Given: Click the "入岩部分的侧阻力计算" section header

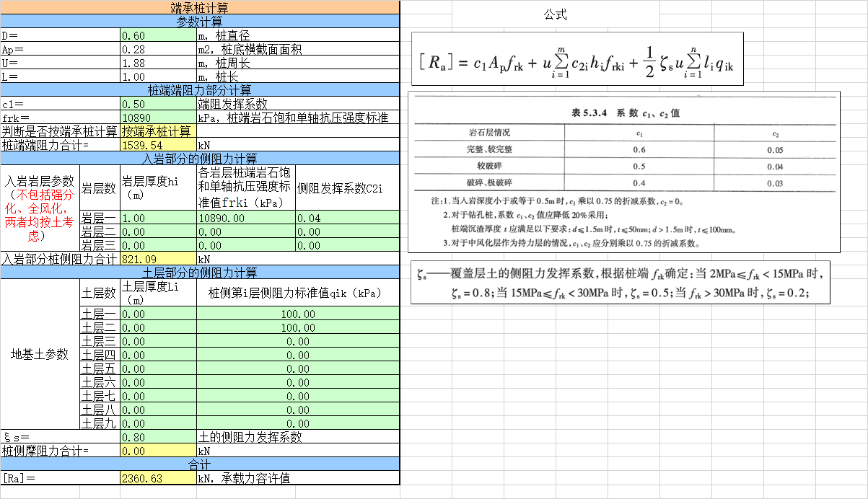Looking at the screenshot, I should click(200, 159).
